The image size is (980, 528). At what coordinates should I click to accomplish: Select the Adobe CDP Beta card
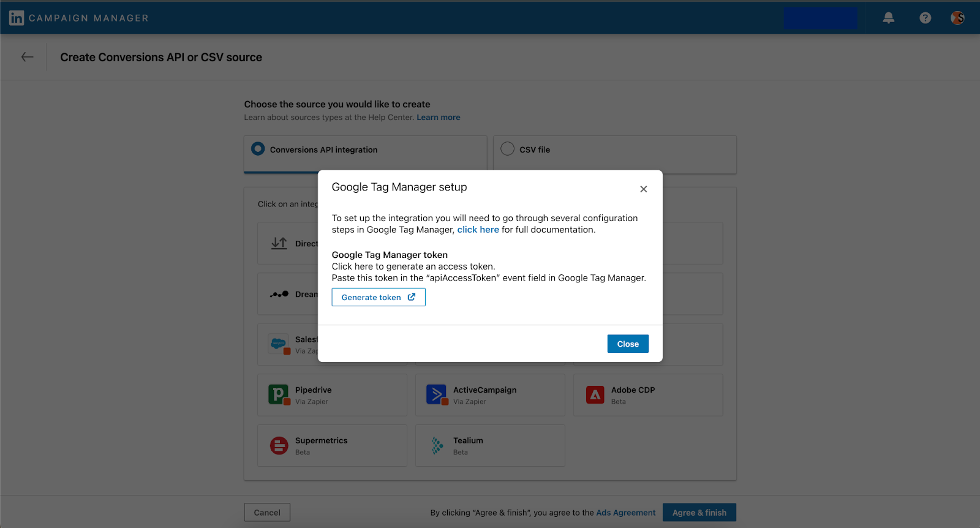click(x=648, y=395)
